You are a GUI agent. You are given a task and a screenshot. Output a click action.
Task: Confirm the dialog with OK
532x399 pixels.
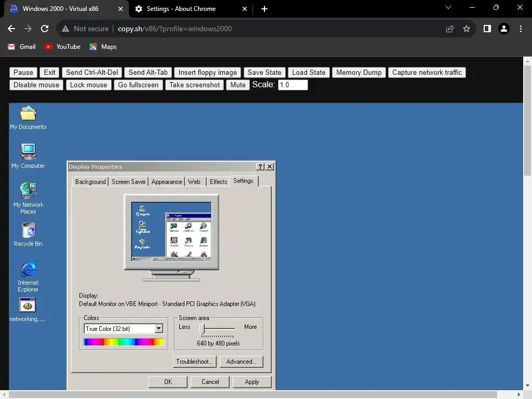click(168, 382)
